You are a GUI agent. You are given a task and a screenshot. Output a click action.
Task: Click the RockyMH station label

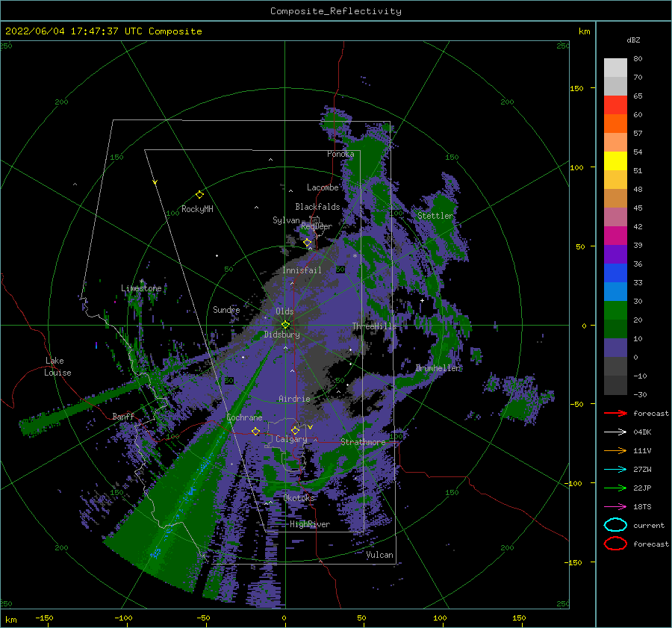click(197, 209)
